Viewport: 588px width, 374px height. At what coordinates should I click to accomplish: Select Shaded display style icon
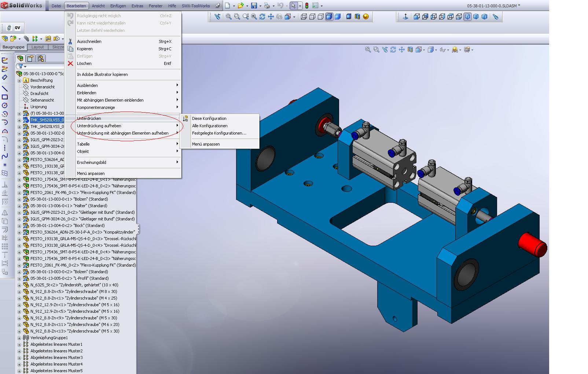click(338, 16)
